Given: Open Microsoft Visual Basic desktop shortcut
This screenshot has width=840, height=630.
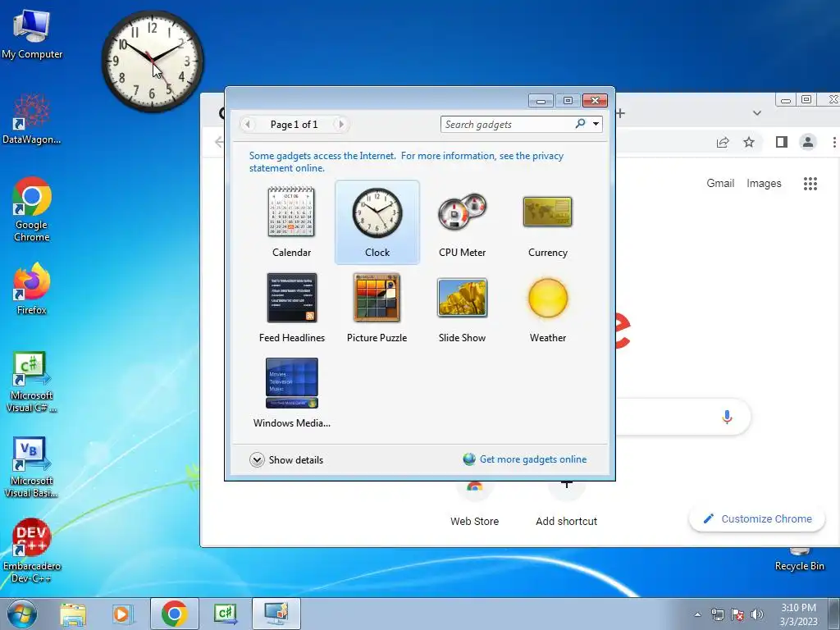Looking at the screenshot, I should [x=32, y=468].
